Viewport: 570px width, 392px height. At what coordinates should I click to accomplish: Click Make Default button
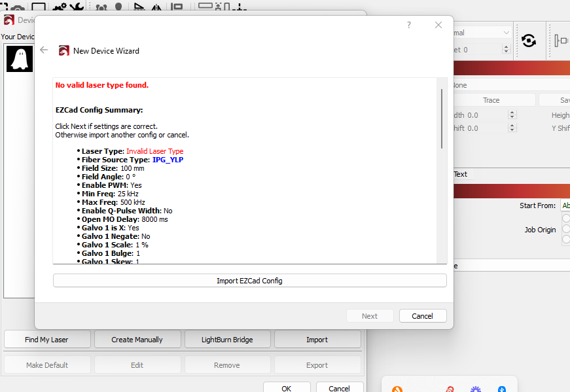[x=47, y=365]
